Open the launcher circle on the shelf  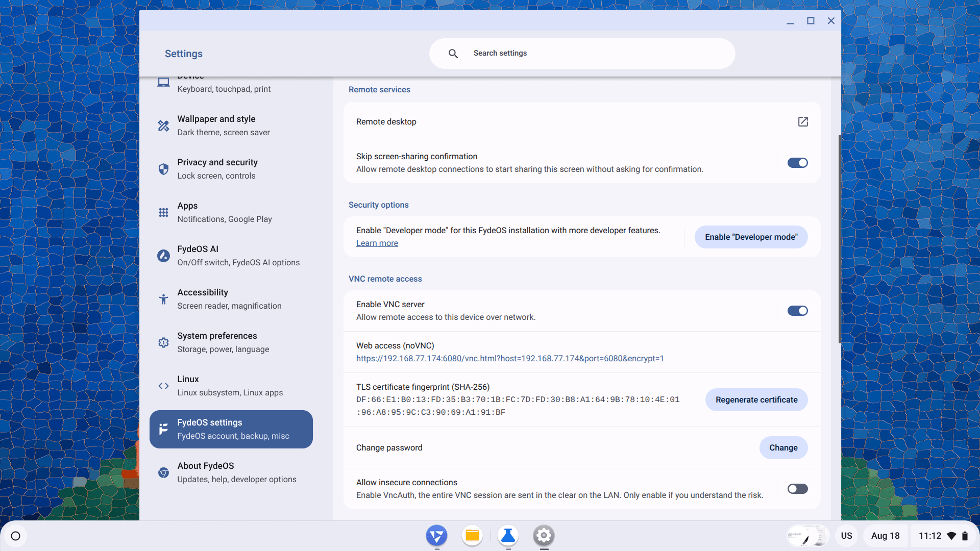[15, 536]
